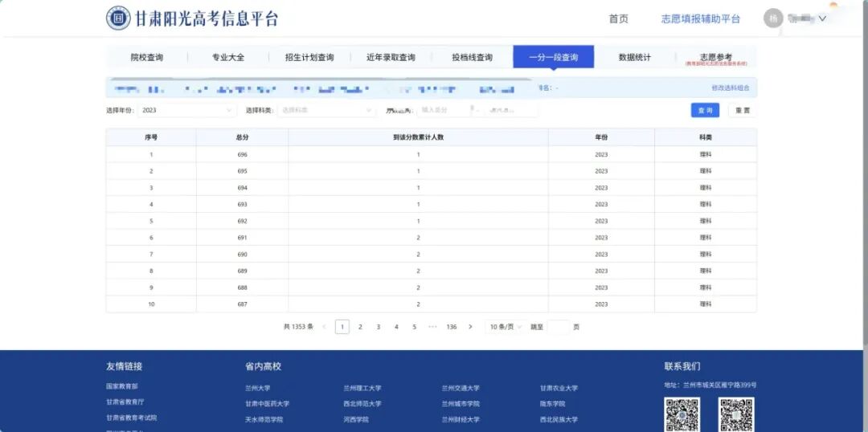The width and height of the screenshot is (868, 432).
Task: Open the 志愿参考 tab
Action: point(716,58)
